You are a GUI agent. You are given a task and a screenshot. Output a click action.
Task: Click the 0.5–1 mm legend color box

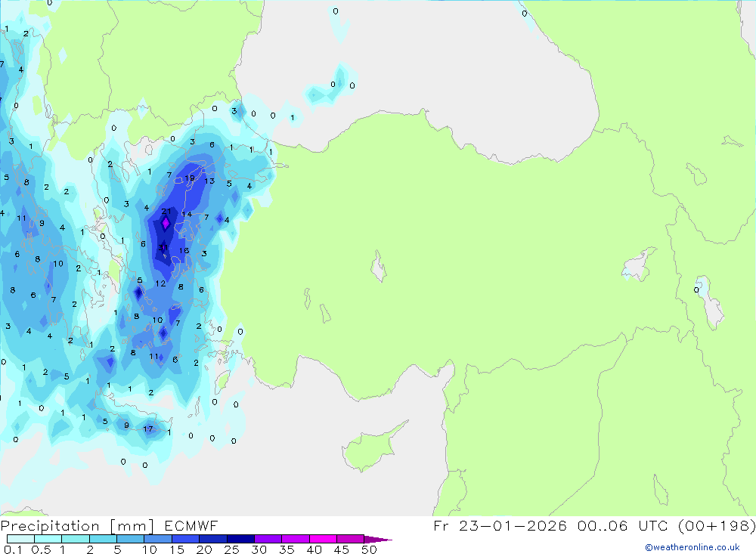point(48,539)
